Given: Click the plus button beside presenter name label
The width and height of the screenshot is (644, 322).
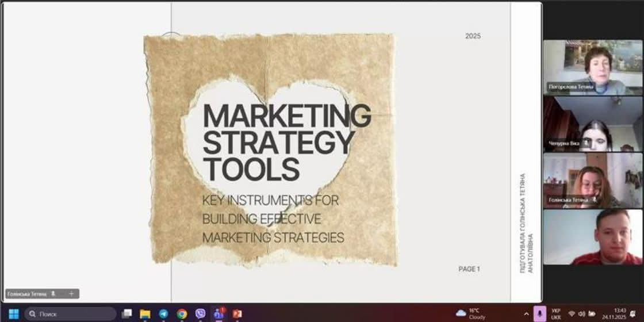Looking at the screenshot, I should (x=71, y=294).
